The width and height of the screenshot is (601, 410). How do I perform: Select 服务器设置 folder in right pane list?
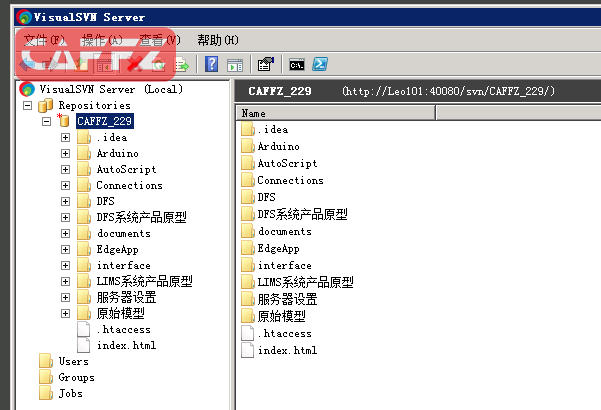pyautogui.click(x=287, y=299)
